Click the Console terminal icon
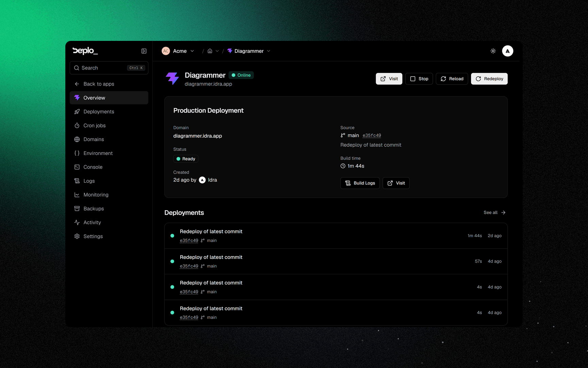The height and width of the screenshot is (368, 588). (77, 167)
